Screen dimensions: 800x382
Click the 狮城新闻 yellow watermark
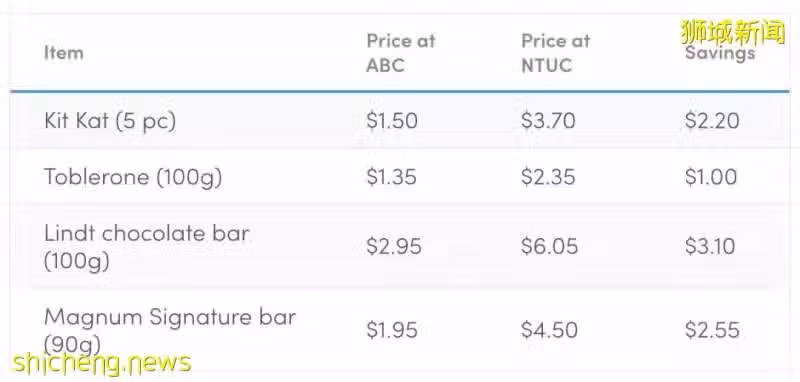[733, 32]
